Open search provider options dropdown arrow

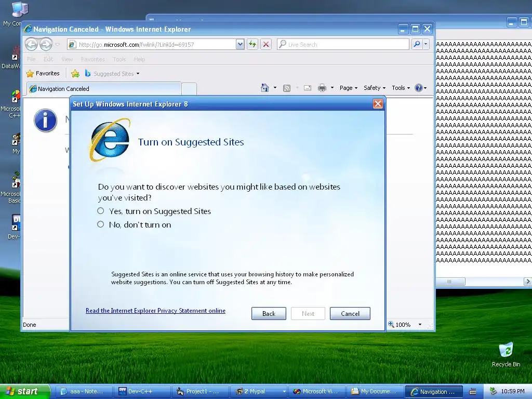(426, 44)
